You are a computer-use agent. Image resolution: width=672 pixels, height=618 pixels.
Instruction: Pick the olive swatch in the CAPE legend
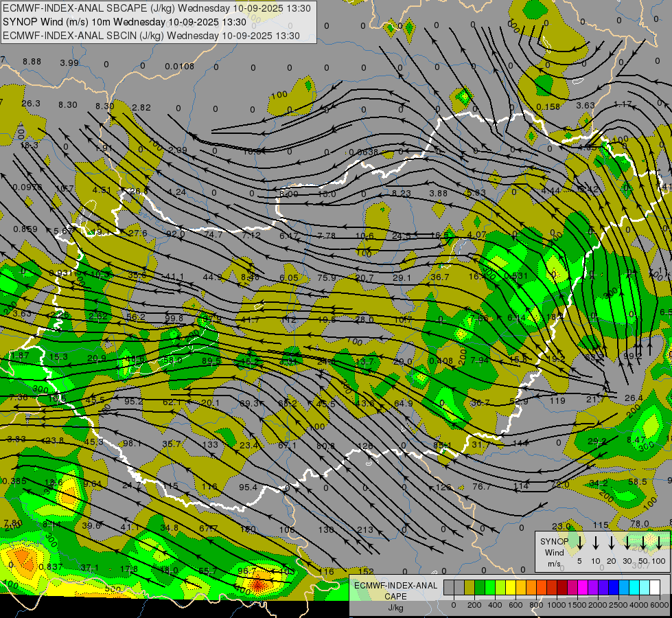[x=470, y=588]
